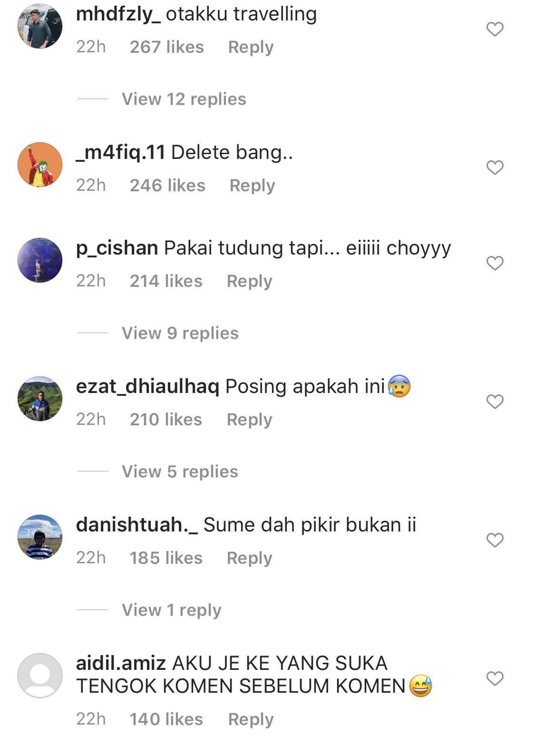This screenshot has height=756, width=535.
Task: Expand View 5 replies under ezat_dhiaulhaq
Action: pyautogui.click(x=180, y=471)
